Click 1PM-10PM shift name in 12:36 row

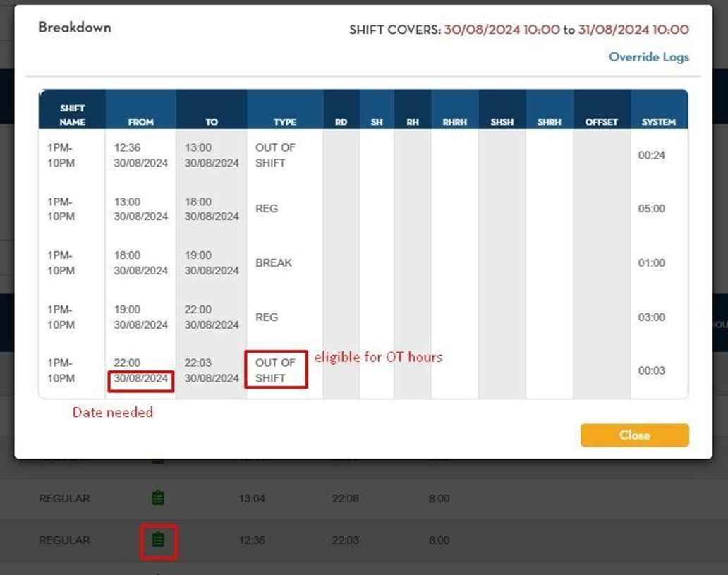[x=61, y=155]
